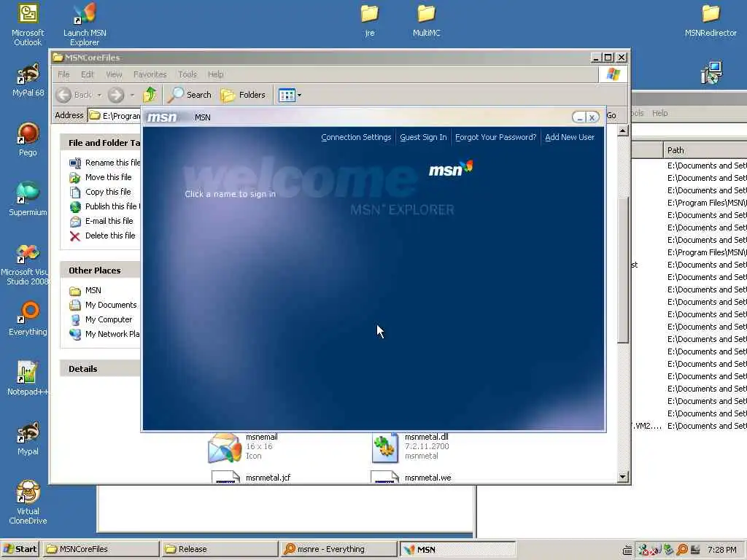
Task: Open the jre folder on desktop
Action: click(x=369, y=20)
